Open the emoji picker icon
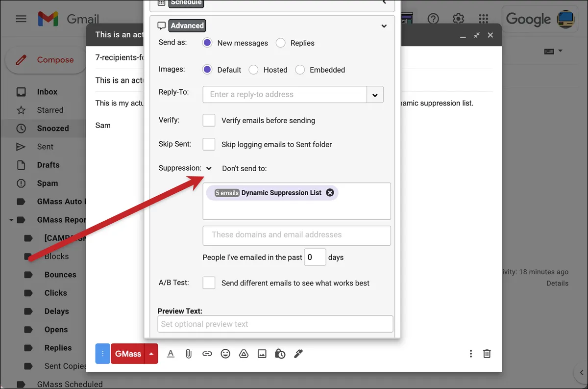 tap(225, 354)
